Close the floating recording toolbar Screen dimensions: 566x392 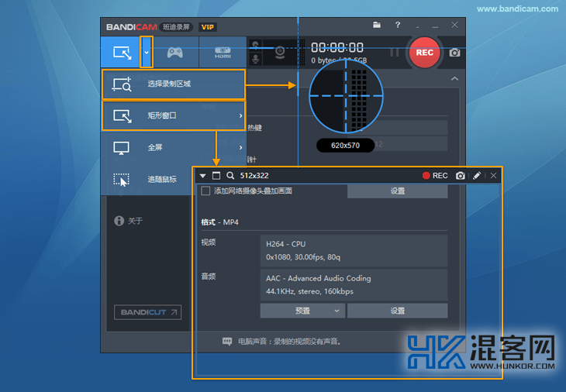pyautogui.click(x=493, y=176)
